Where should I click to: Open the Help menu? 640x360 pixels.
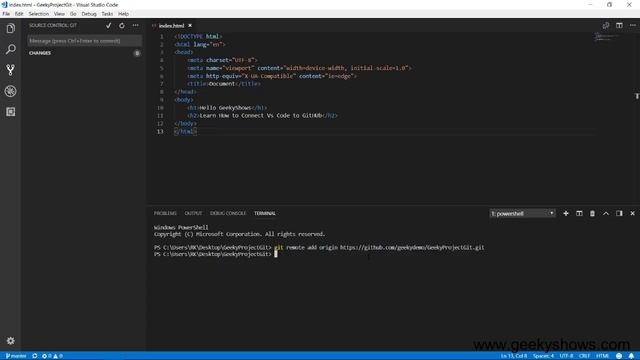(124, 14)
